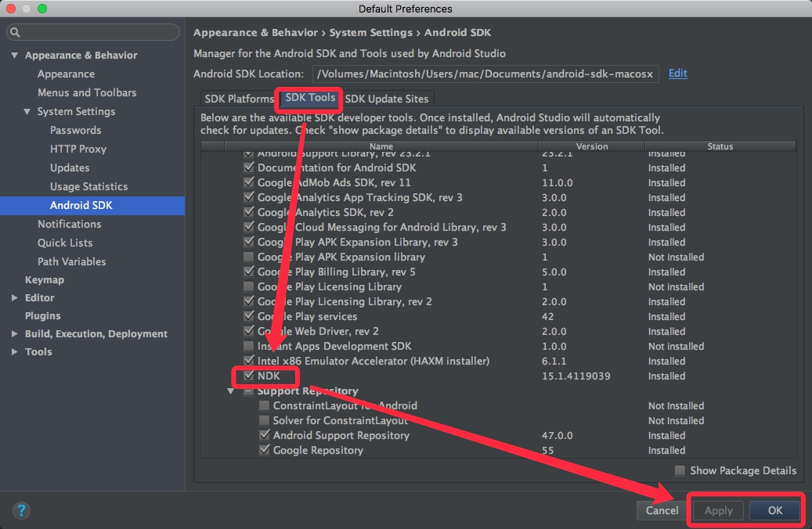Uncheck Android Support Repository

coord(264,435)
